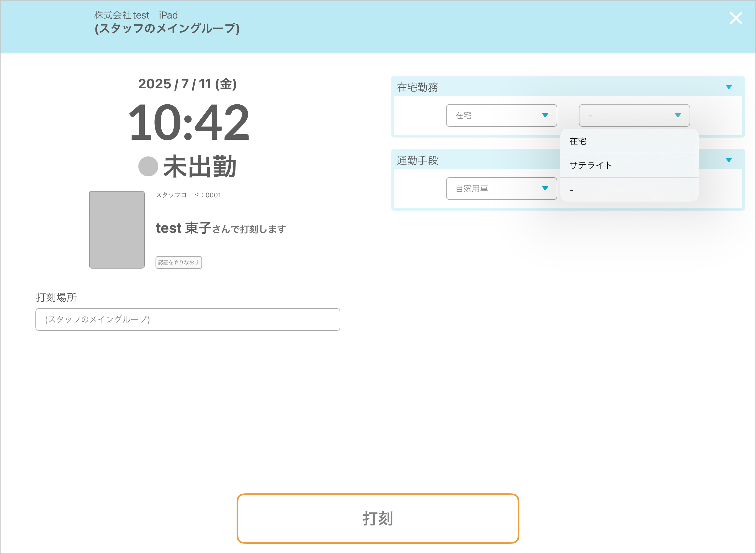756x554 pixels.
Task: Collapse the 通勤手段 section arrow
Action: [x=729, y=160]
